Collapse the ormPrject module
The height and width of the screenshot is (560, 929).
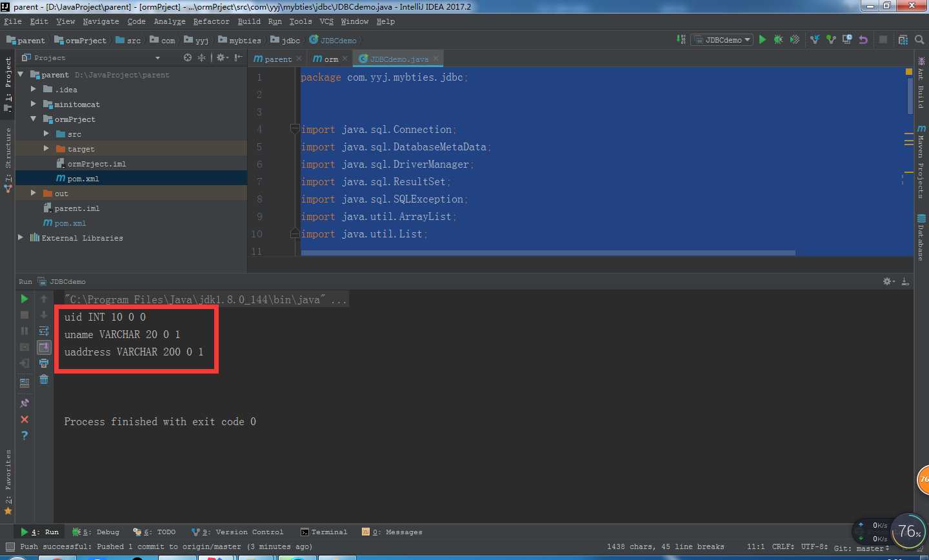click(x=34, y=119)
